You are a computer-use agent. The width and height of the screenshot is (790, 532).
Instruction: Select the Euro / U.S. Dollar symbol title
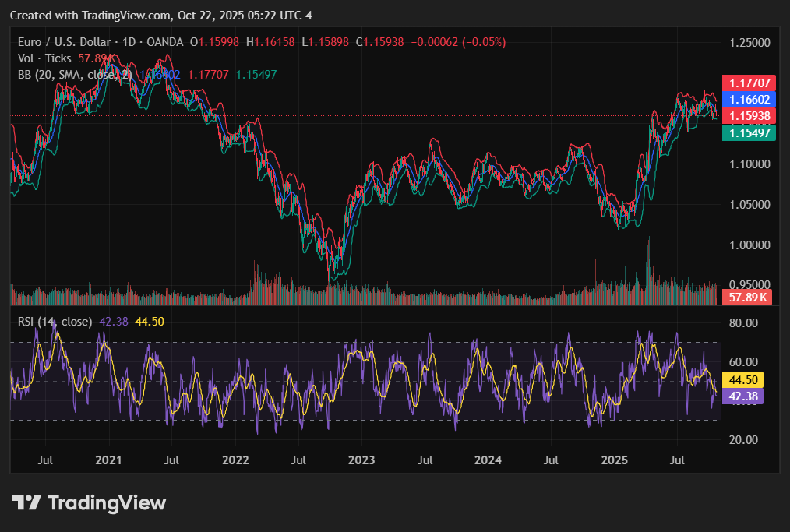[x=73, y=42]
